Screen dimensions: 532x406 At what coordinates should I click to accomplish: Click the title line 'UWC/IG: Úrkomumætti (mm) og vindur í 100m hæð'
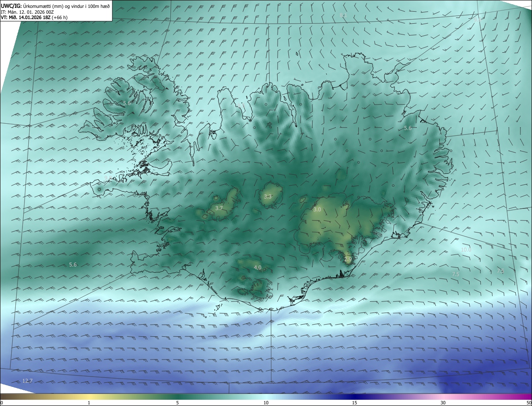point(55,6)
